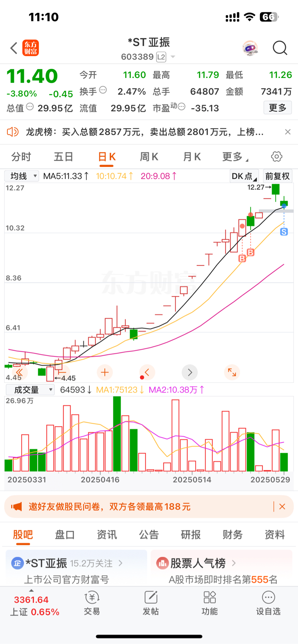This screenshot has height=644, width=298.
Task: Open the DK点 selector
Action: 244,176
